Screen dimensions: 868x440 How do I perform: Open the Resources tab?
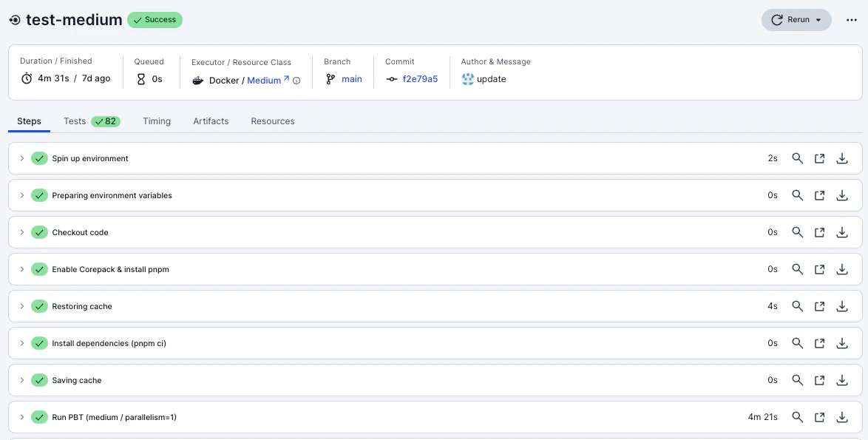pos(273,121)
